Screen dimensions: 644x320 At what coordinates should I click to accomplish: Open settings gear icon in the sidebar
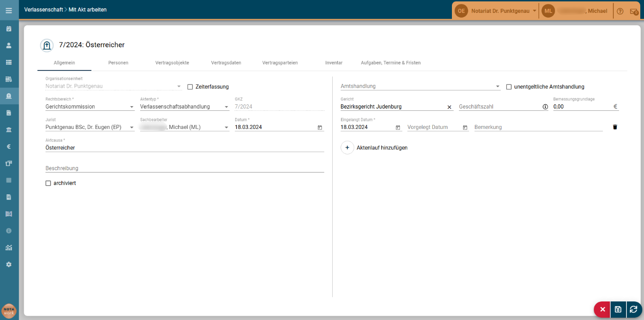click(9, 264)
